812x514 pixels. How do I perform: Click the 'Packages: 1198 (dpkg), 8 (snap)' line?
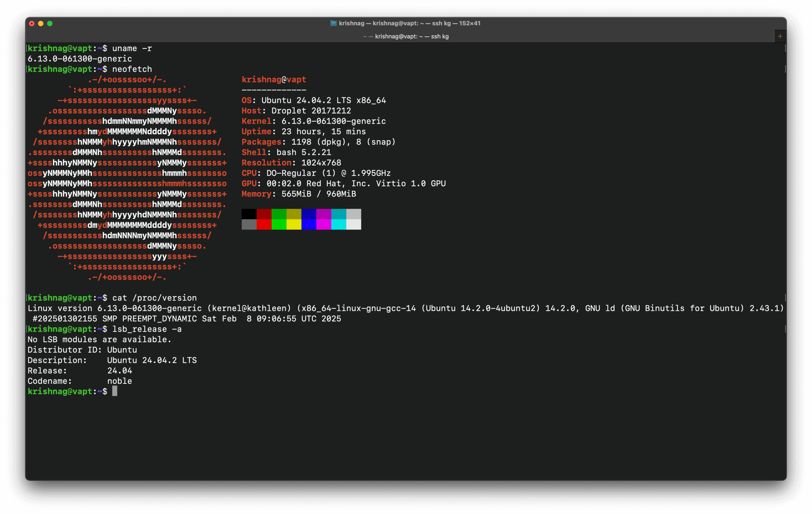pos(319,142)
